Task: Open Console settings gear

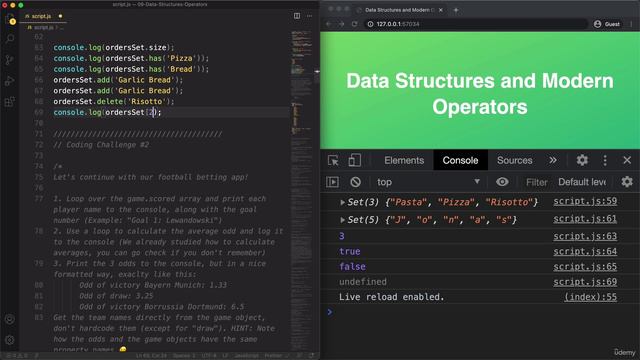Action: point(627,182)
